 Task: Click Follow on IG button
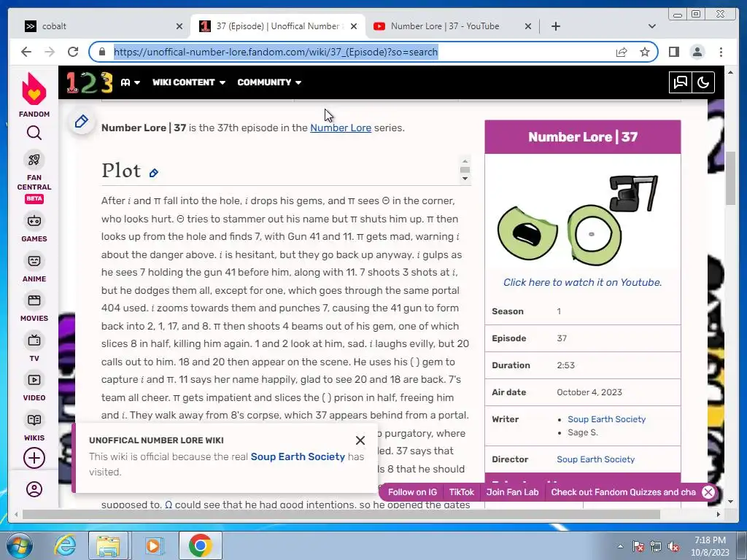[x=412, y=492]
